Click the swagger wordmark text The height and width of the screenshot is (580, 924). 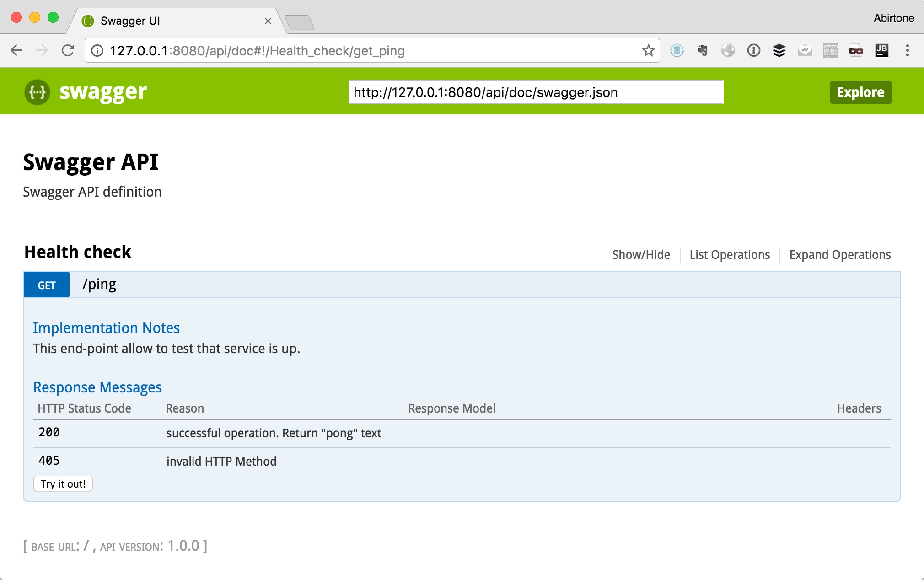(103, 92)
